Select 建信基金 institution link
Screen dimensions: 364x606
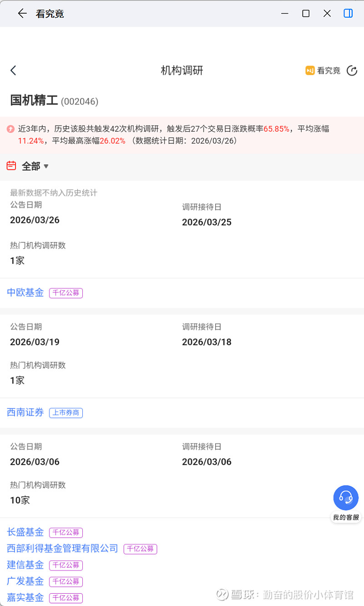(x=25, y=565)
